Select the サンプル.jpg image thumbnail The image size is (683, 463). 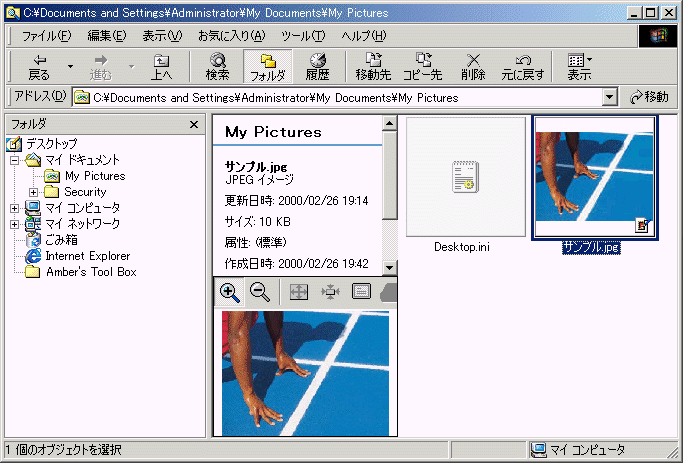595,177
